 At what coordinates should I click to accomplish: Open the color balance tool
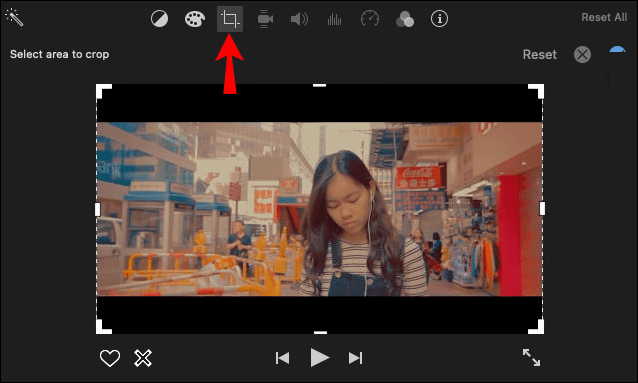[159, 19]
